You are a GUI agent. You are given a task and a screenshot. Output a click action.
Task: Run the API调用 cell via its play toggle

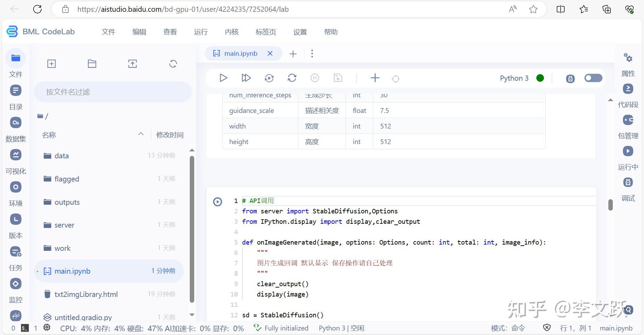click(217, 201)
